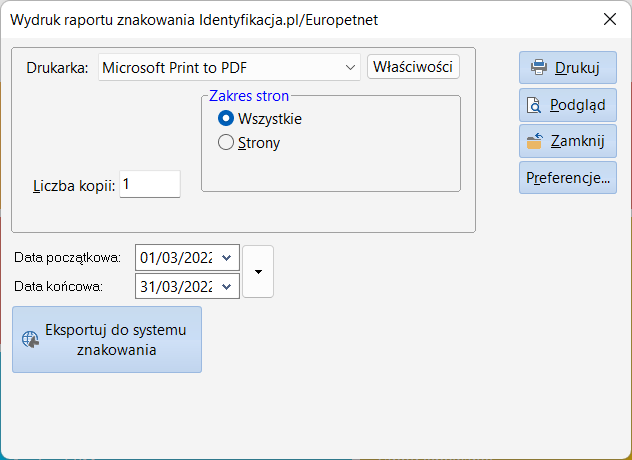The height and width of the screenshot is (460, 632).
Task: Select the Wszystkie pages radio button
Action: [x=226, y=119]
